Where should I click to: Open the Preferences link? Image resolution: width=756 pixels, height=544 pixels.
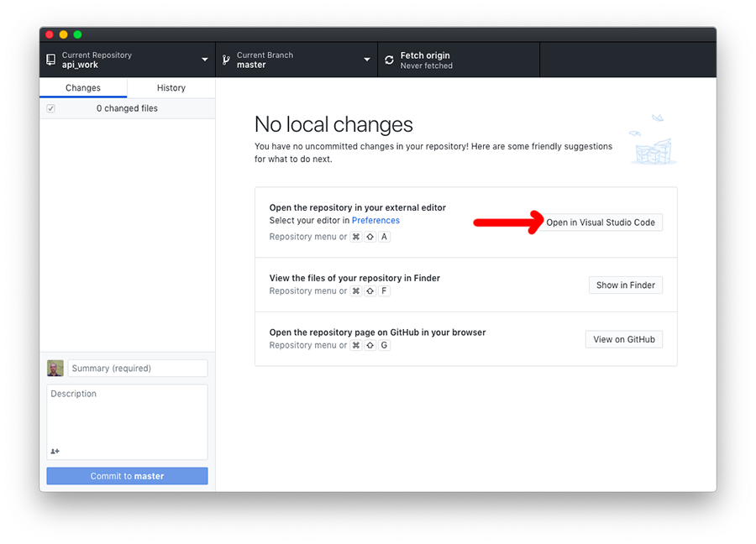tap(375, 220)
